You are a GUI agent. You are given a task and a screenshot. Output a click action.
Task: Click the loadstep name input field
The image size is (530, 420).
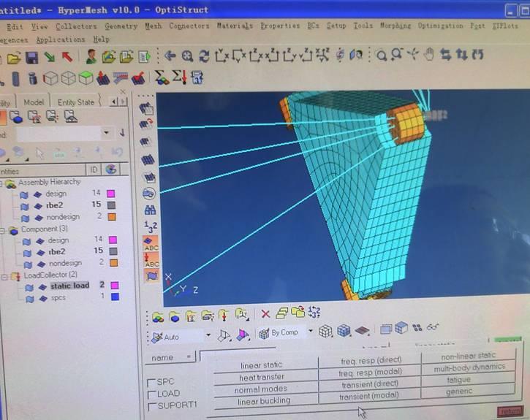tap(238, 354)
